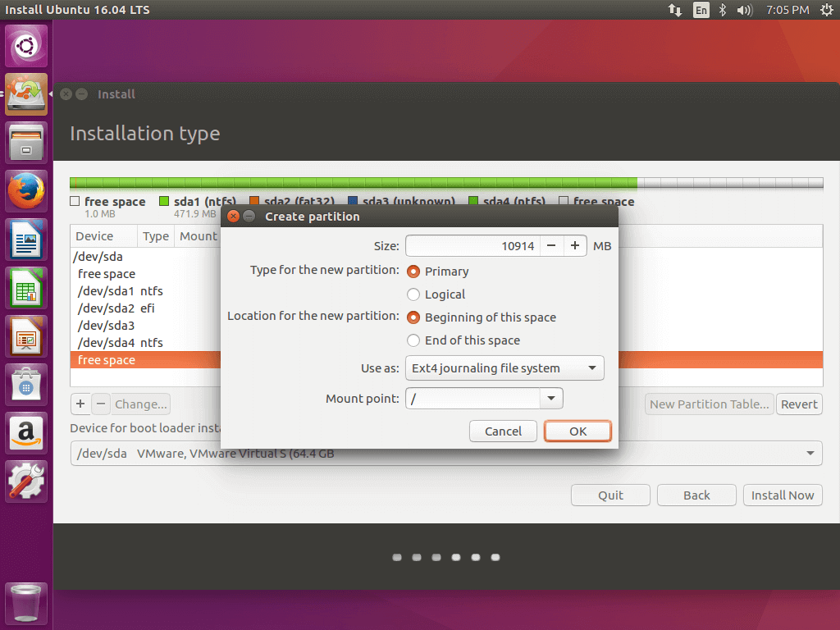Confirm partition with the OK button

coord(577,431)
